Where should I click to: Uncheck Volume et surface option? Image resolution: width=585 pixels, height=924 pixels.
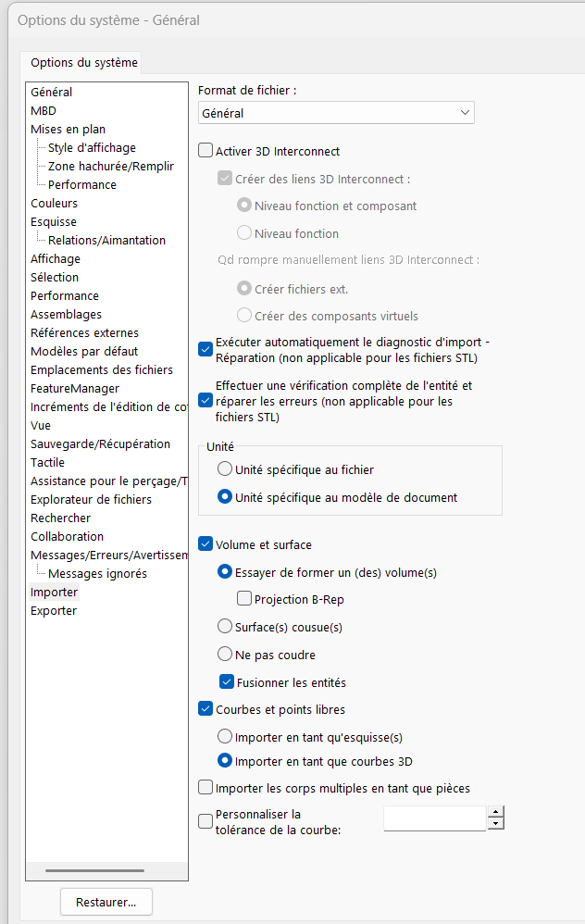205,543
